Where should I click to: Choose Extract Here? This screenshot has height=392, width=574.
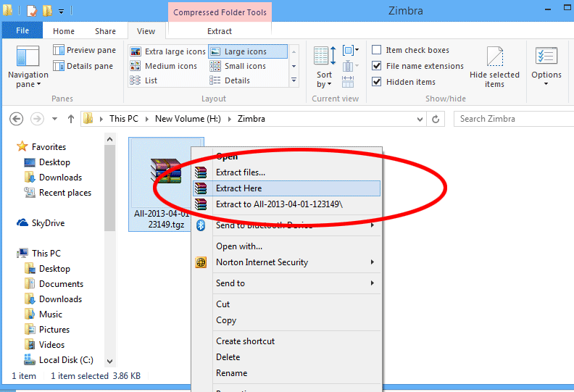(286, 188)
